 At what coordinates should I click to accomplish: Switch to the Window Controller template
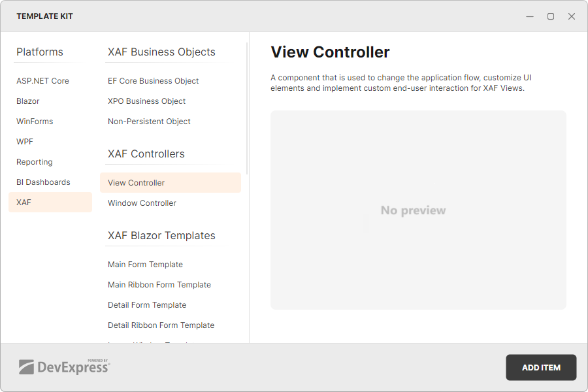[141, 203]
